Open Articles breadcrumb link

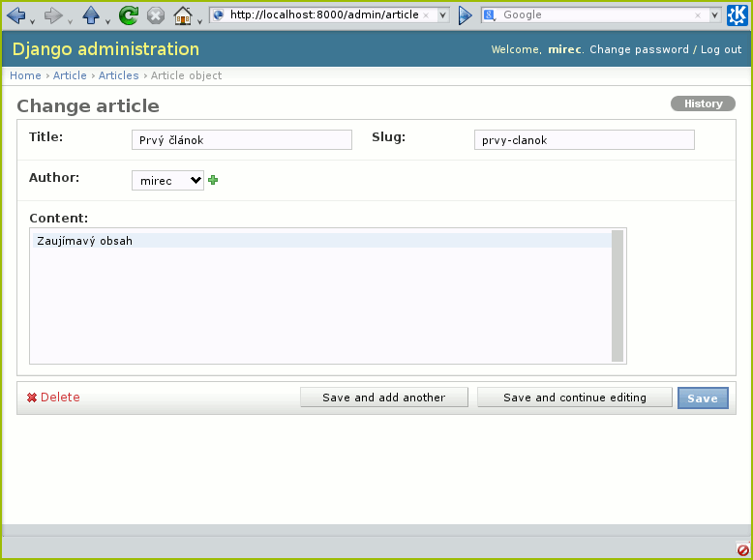(119, 75)
